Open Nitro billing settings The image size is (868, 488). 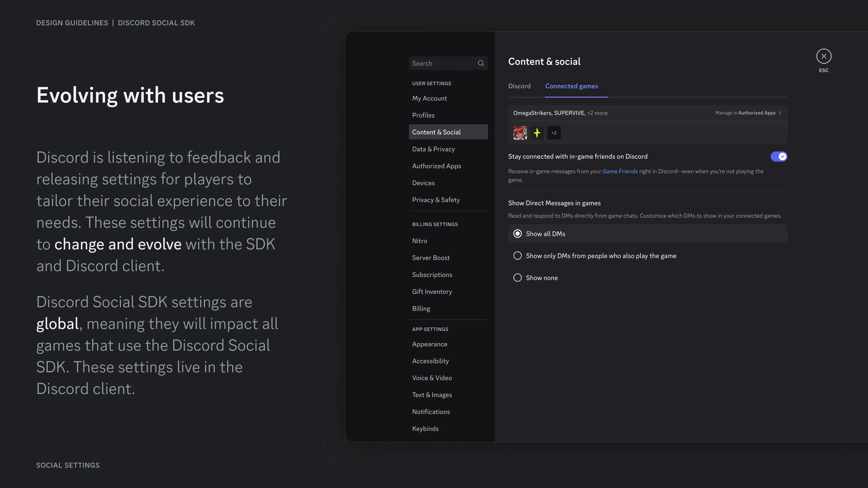click(x=419, y=241)
